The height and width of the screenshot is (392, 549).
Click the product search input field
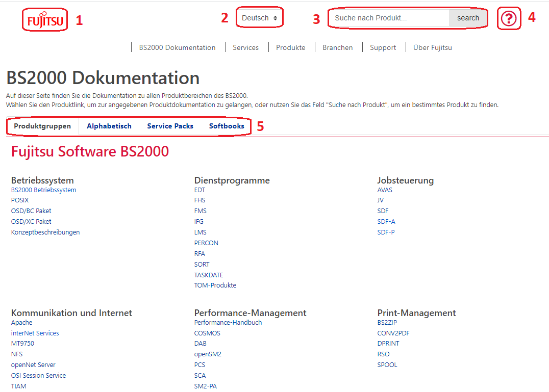click(x=389, y=18)
